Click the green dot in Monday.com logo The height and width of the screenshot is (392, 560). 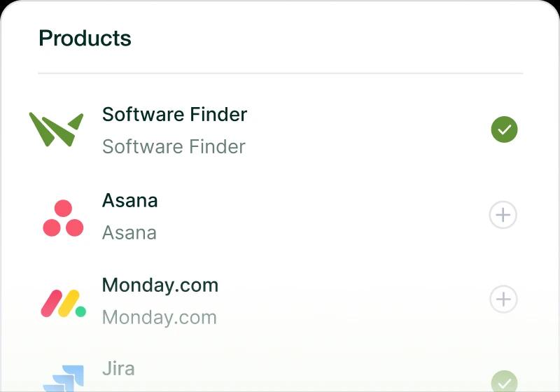(80, 311)
